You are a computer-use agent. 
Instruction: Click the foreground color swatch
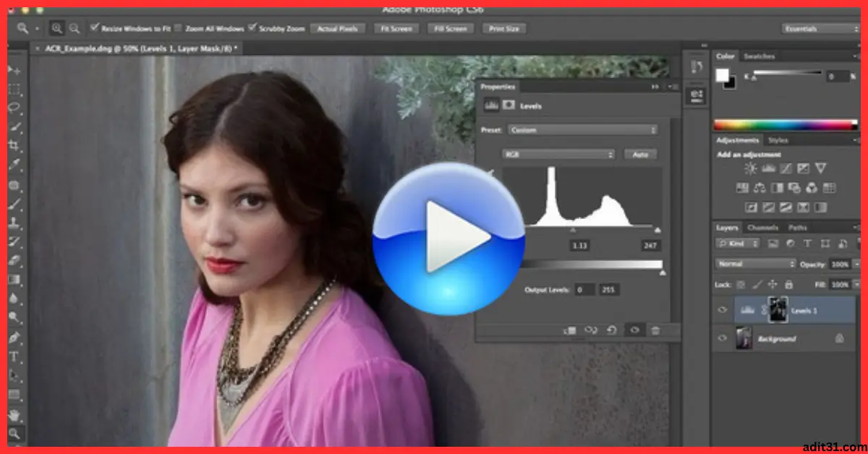pos(722,75)
